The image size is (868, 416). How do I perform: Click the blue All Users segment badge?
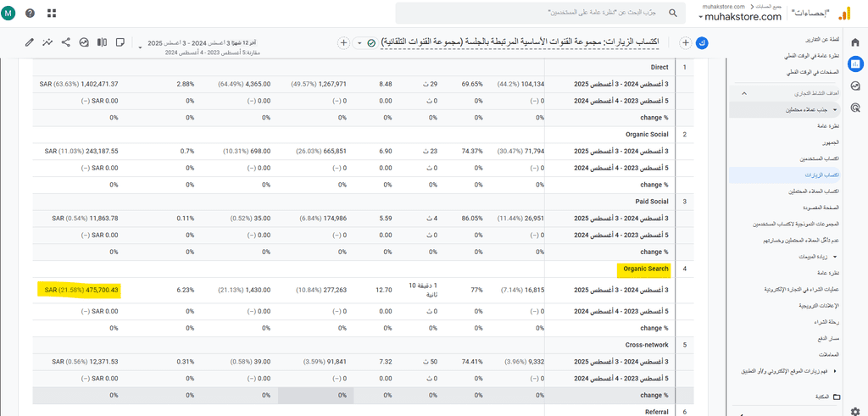click(x=702, y=42)
